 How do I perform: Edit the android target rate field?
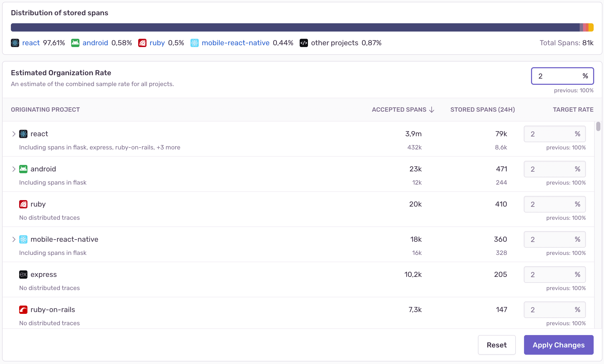[555, 169]
